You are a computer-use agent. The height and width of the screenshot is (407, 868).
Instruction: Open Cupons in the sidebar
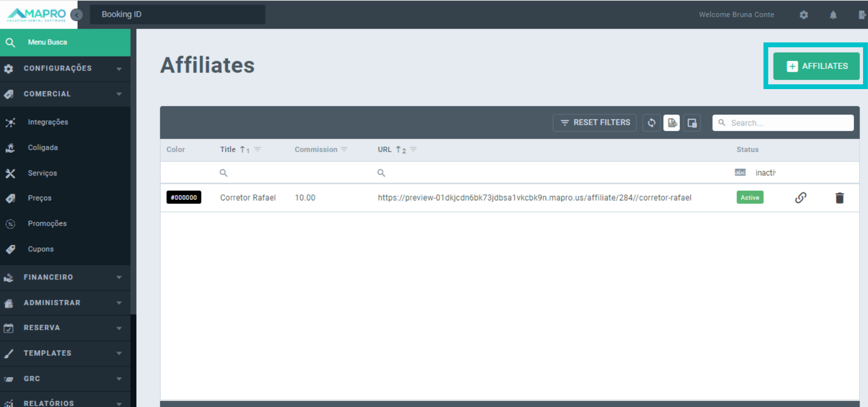pyautogui.click(x=41, y=249)
